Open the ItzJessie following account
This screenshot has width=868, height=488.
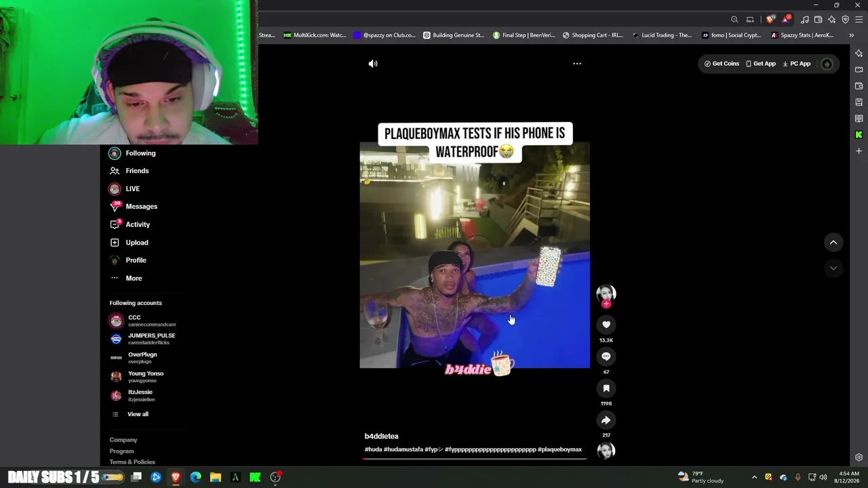(x=133, y=395)
